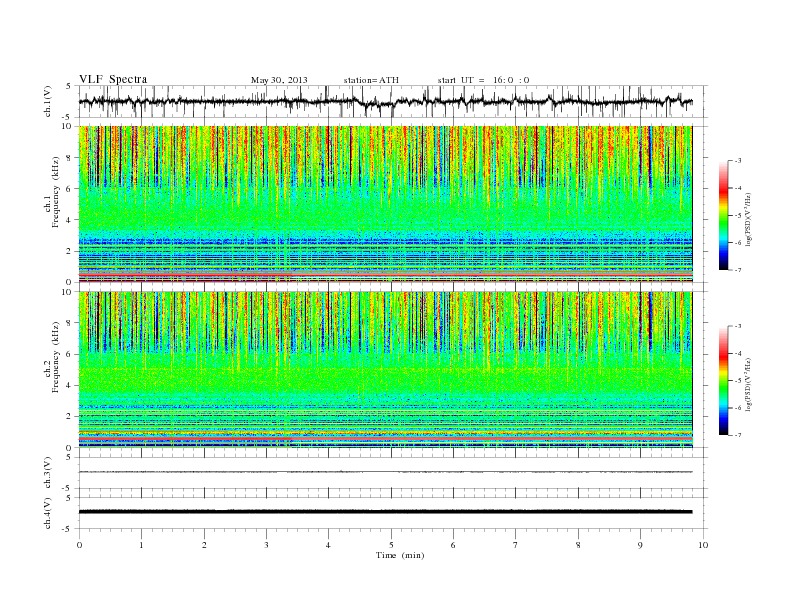Click the ch.2 "Frequency (kHz)" axis label
This screenshot has height=612, width=792.
click(x=56, y=356)
